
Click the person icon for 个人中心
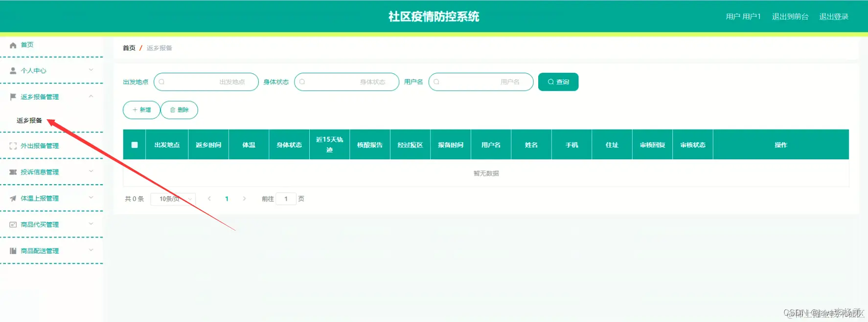point(13,71)
